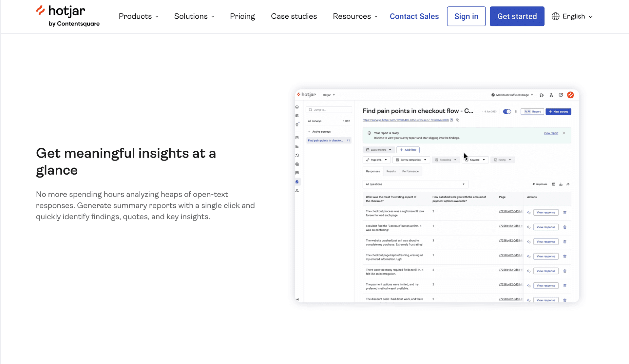Expand the Solutions navigation menu
Viewport: 629px width, 364px height.
194,16
